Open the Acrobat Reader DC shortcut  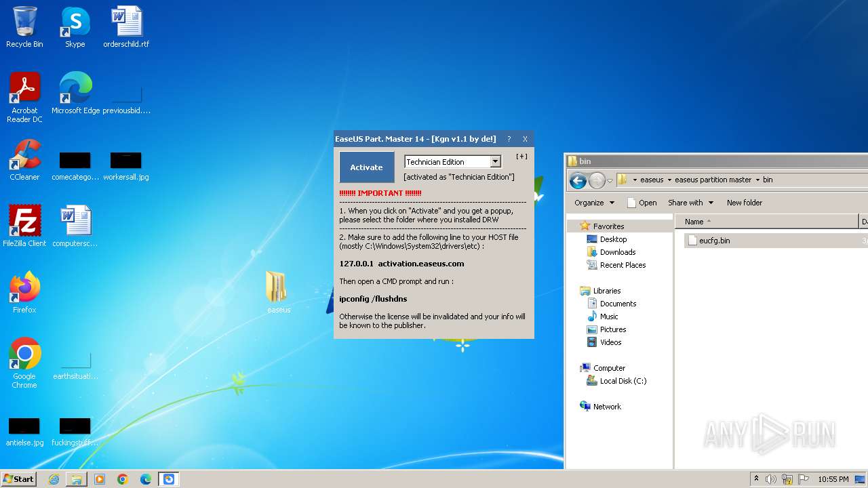coord(24,97)
